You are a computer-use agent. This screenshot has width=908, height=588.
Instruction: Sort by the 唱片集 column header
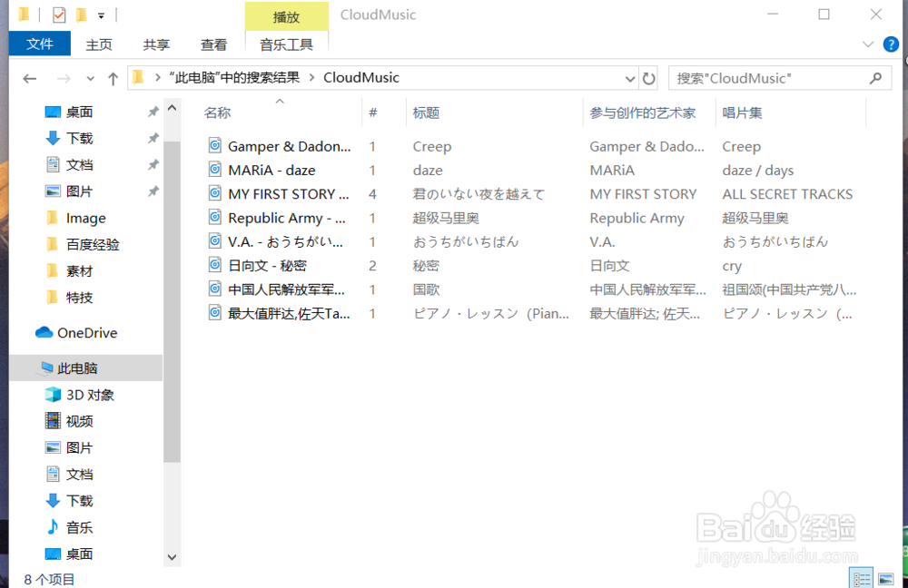[x=742, y=113]
